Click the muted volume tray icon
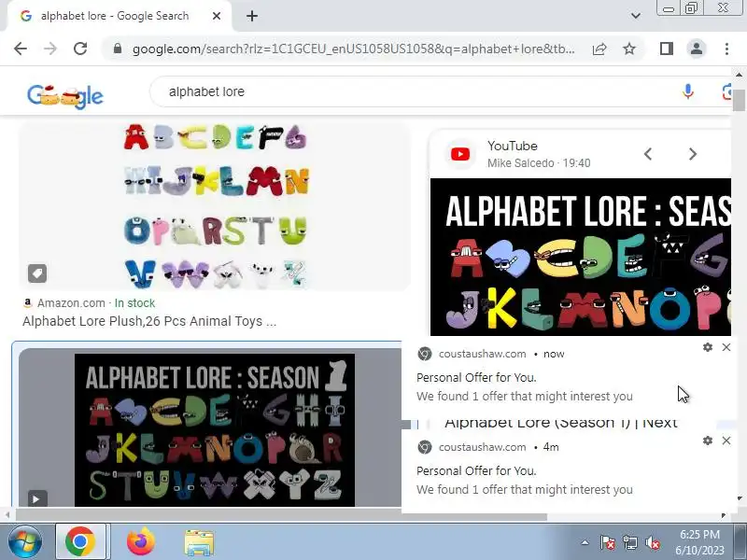747x560 pixels. coord(653,542)
